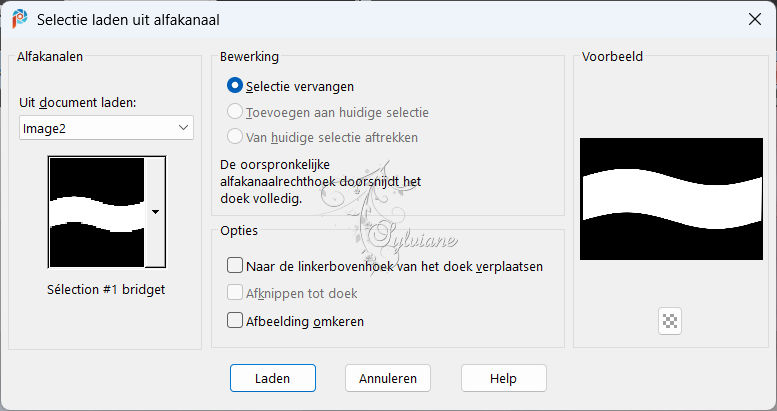777x411 pixels.
Task: Expand the Uit document laden dropdown
Action: (x=183, y=128)
